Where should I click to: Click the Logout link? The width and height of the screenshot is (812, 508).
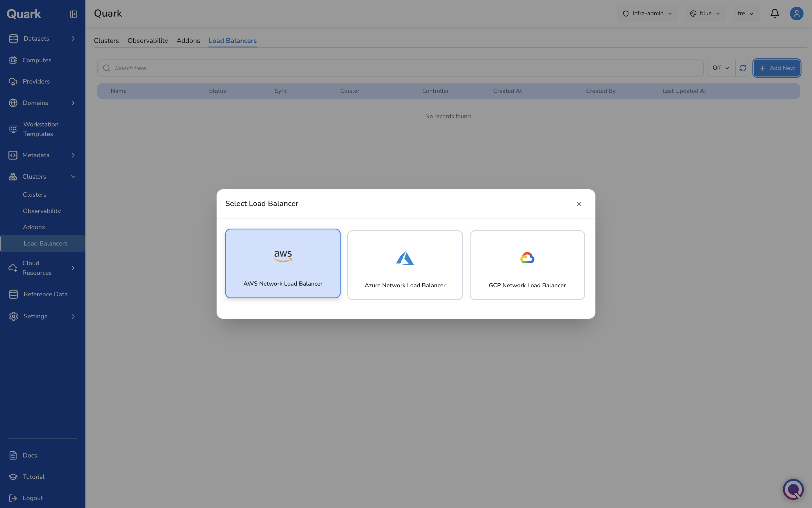tap(33, 498)
